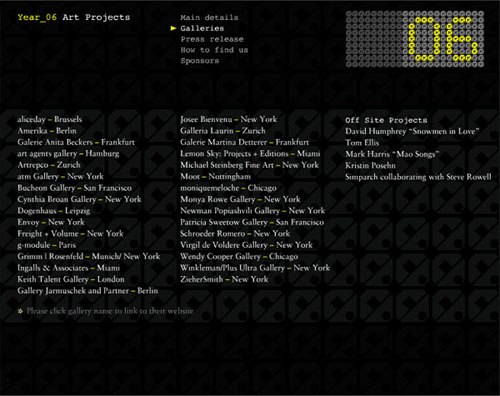Click the Year_06 Art Projects title
This screenshot has width=500, height=396.
coord(74,17)
